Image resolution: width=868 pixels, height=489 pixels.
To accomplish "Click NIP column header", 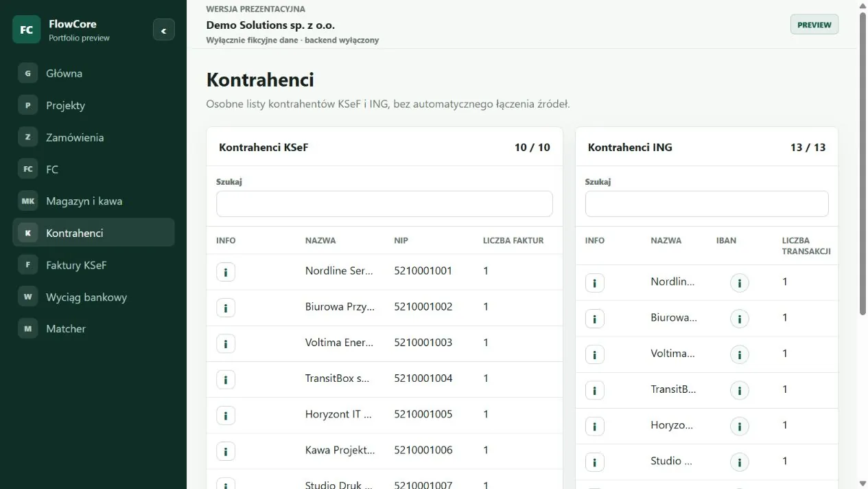I will (x=401, y=240).
